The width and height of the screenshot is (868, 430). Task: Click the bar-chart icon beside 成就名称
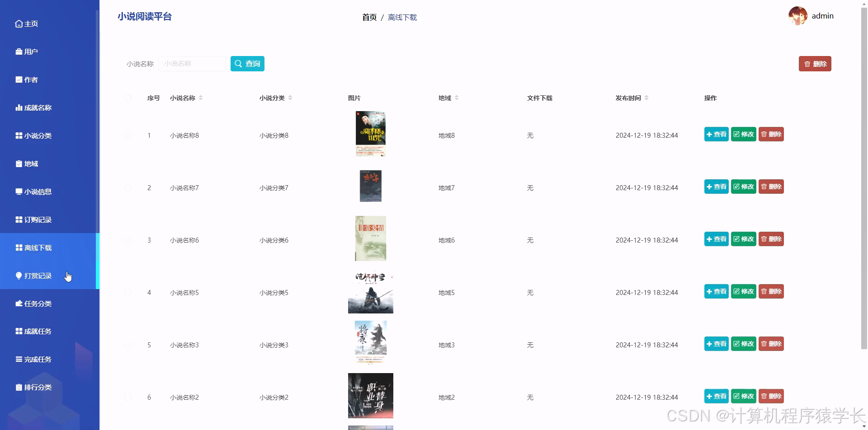point(19,108)
